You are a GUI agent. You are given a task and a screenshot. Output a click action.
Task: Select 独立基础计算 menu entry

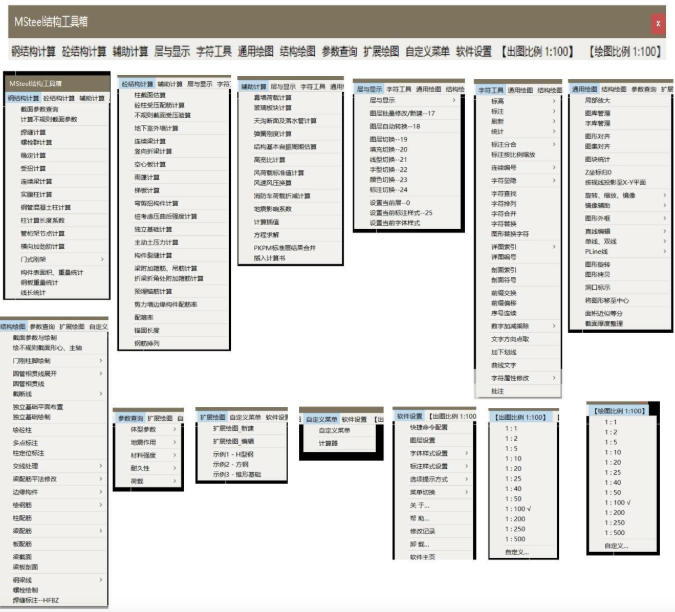(x=154, y=230)
